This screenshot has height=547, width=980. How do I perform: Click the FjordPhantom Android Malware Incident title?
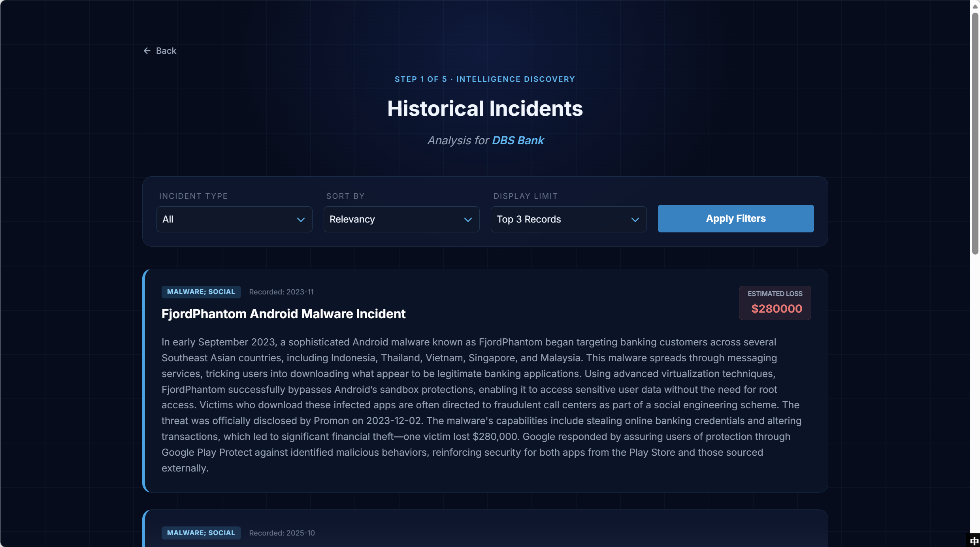[x=283, y=314]
